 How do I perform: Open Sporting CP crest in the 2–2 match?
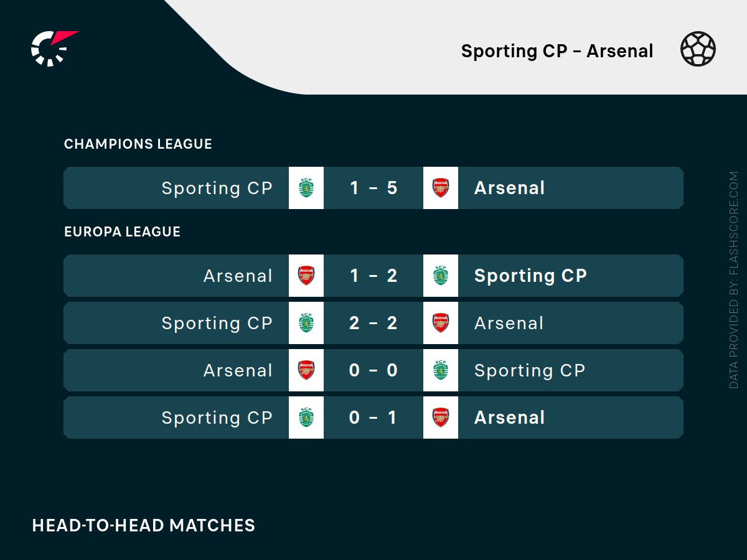[x=306, y=323]
